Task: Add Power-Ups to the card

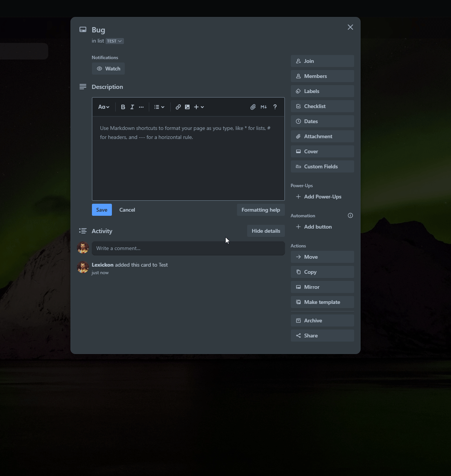Action: coord(323,197)
